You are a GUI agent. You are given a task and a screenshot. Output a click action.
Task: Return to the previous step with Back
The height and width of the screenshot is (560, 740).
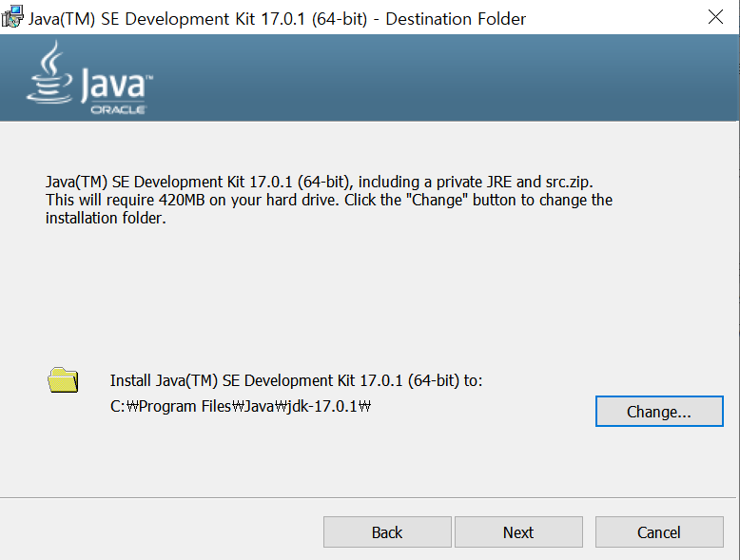387,532
